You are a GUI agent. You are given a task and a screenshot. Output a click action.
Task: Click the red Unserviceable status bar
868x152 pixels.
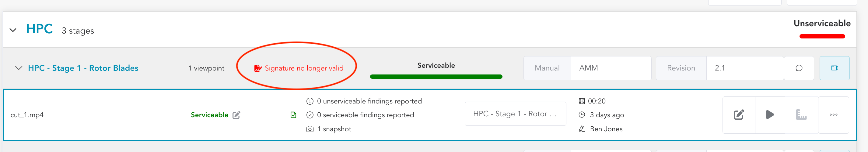tap(822, 37)
